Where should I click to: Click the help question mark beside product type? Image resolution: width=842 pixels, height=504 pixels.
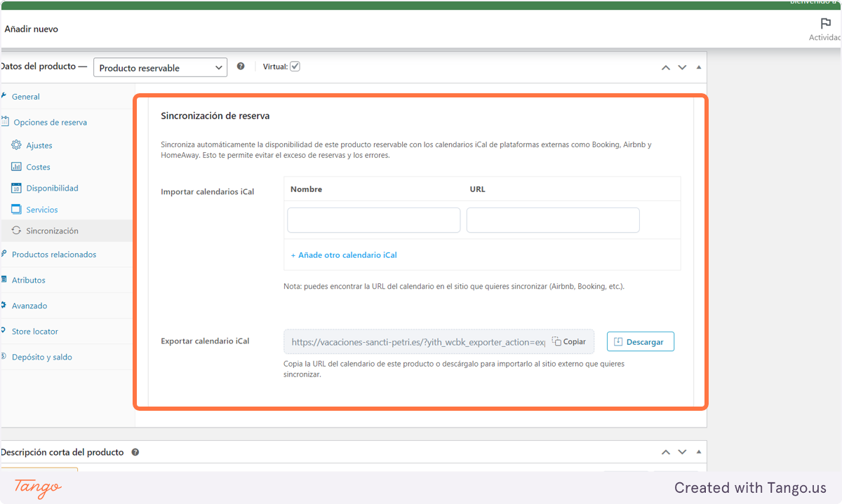(x=241, y=67)
